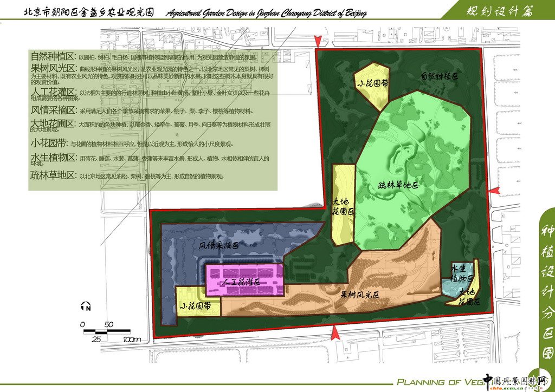Click the 疏林草地区 legend heading
Screen dimensions: 555x392
[54, 175]
